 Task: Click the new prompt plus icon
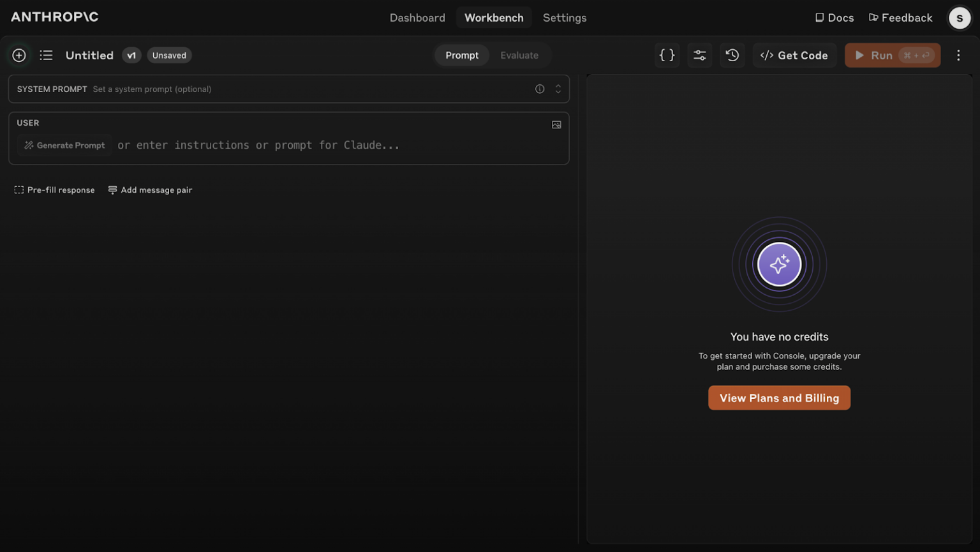coord(19,56)
